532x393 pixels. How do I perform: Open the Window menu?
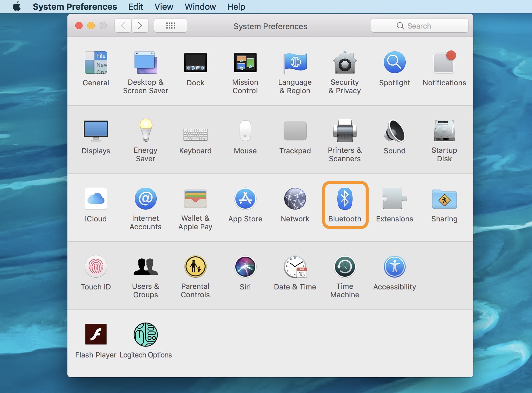coord(200,7)
